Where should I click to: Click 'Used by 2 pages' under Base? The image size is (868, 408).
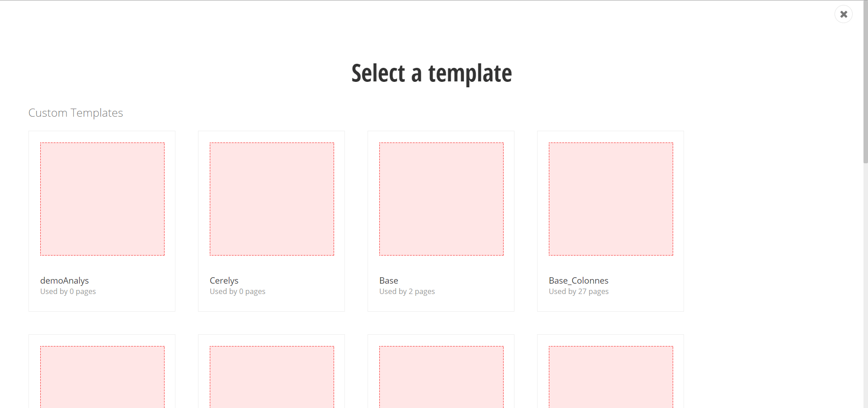pos(407,292)
